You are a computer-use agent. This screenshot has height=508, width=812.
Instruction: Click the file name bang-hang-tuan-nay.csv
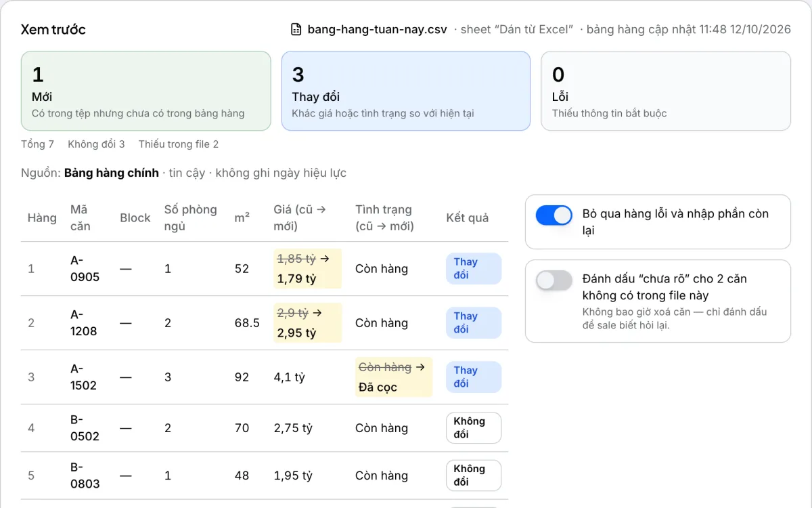tap(377, 29)
